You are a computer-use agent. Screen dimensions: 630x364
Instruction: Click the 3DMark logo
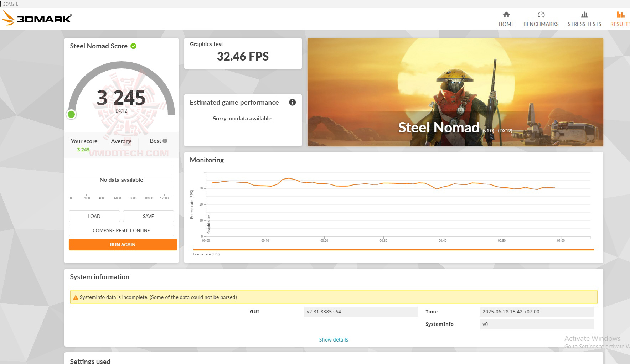click(37, 18)
